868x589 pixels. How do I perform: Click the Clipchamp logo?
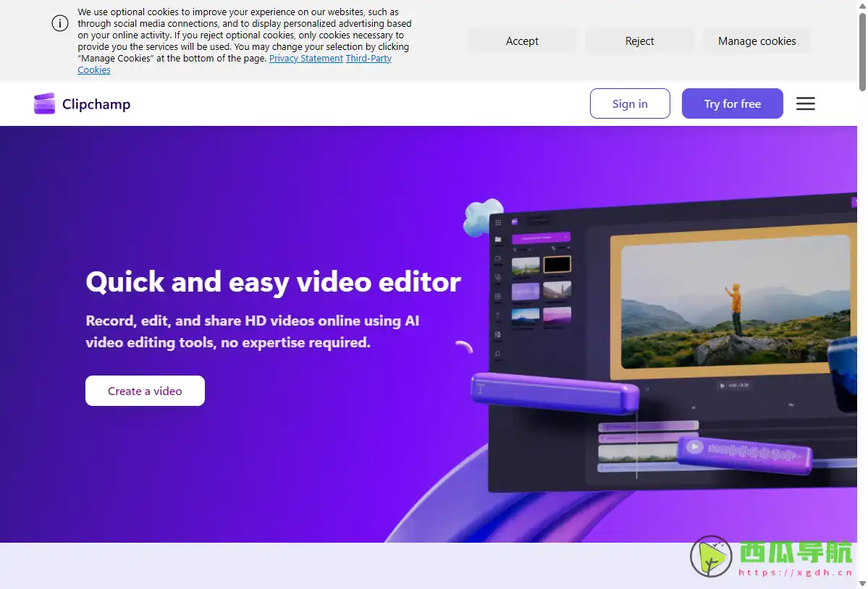click(x=81, y=103)
